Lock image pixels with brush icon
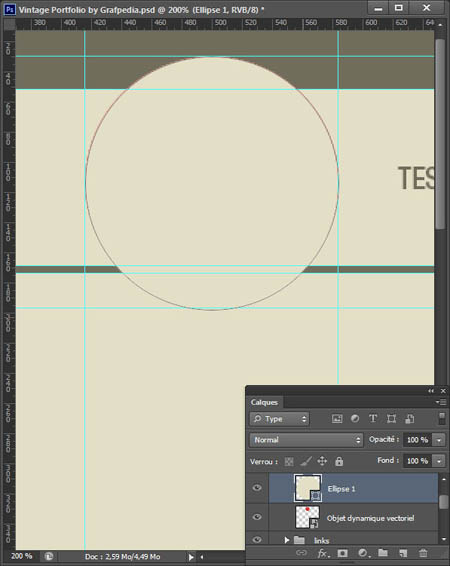This screenshot has height=566, width=450. (306, 461)
